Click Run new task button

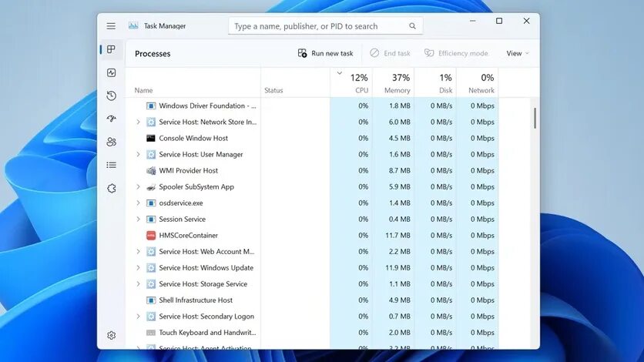pos(325,53)
